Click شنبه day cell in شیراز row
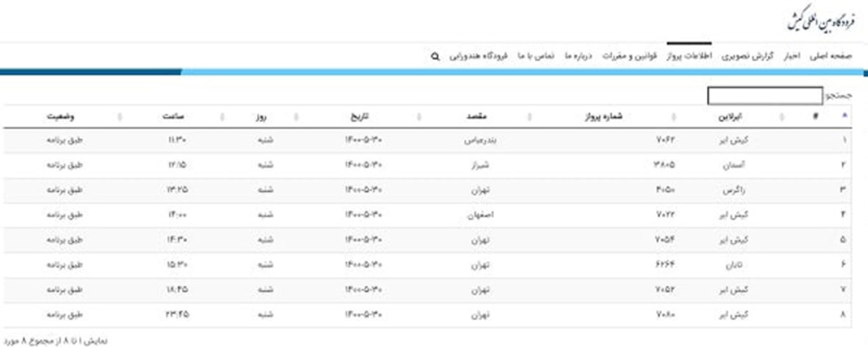Viewport: 868px width, 347px height. [x=265, y=165]
